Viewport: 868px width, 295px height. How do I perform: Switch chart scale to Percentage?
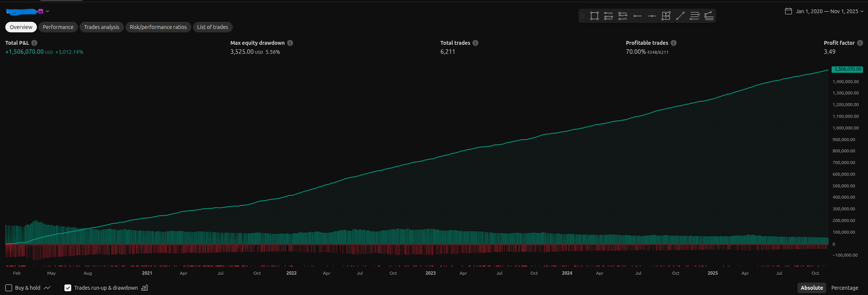[x=844, y=288]
